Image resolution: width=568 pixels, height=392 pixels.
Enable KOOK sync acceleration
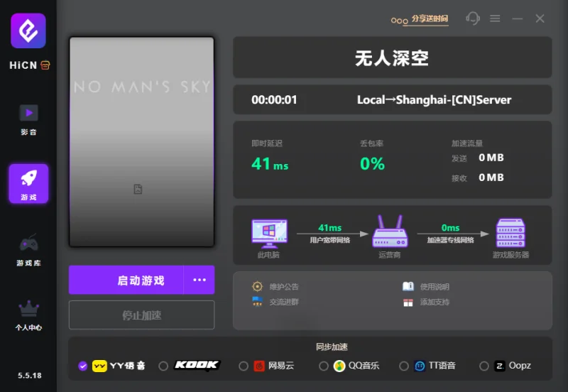point(163,366)
